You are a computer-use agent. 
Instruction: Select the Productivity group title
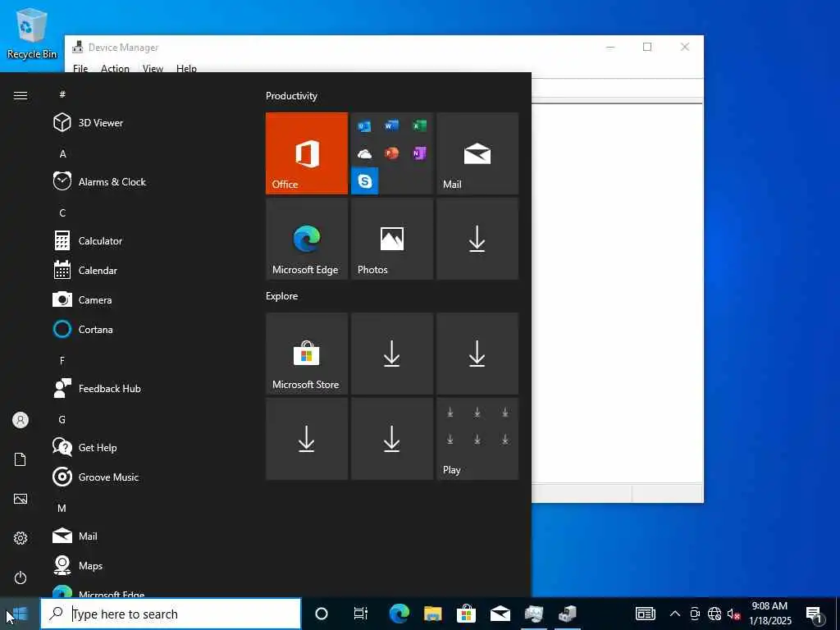point(291,96)
